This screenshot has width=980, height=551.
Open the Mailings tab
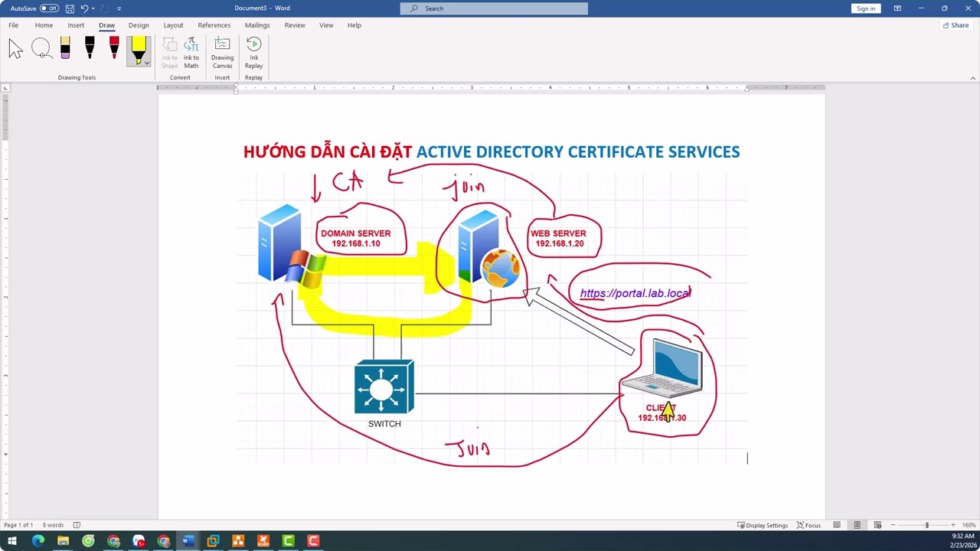coord(257,25)
